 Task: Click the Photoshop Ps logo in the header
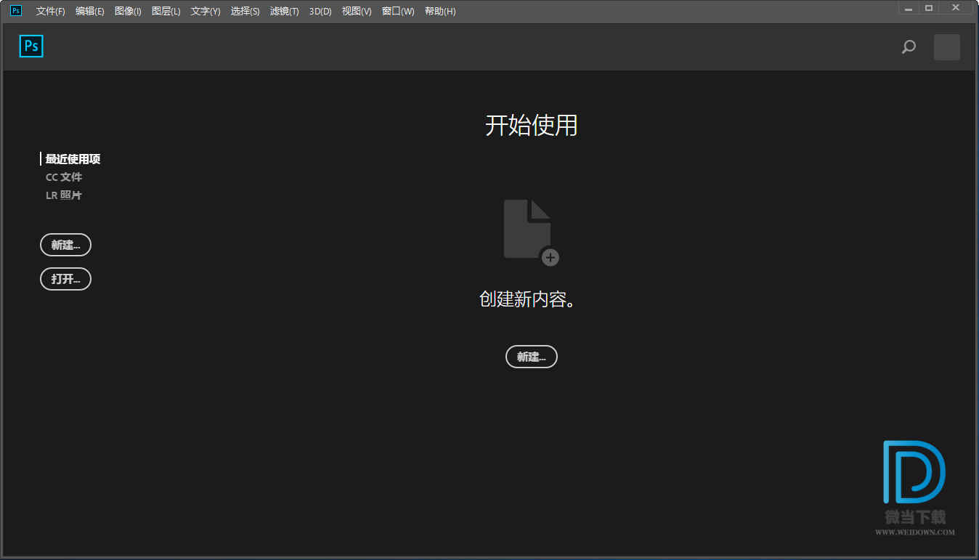(x=31, y=46)
